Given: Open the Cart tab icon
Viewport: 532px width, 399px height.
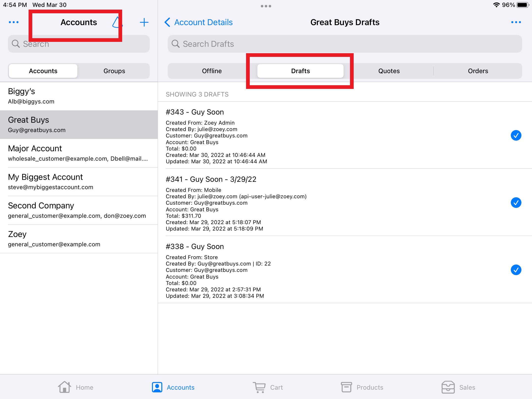Looking at the screenshot, I should click(x=259, y=387).
